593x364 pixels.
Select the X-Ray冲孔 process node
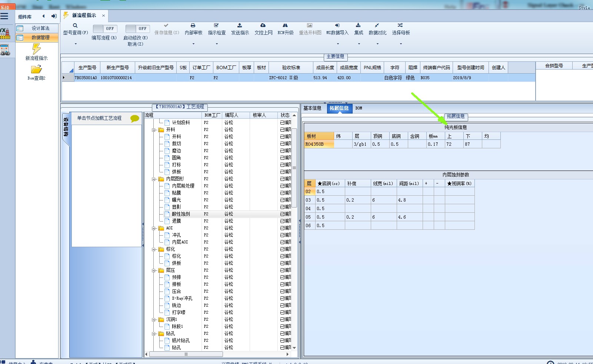click(182, 299)
